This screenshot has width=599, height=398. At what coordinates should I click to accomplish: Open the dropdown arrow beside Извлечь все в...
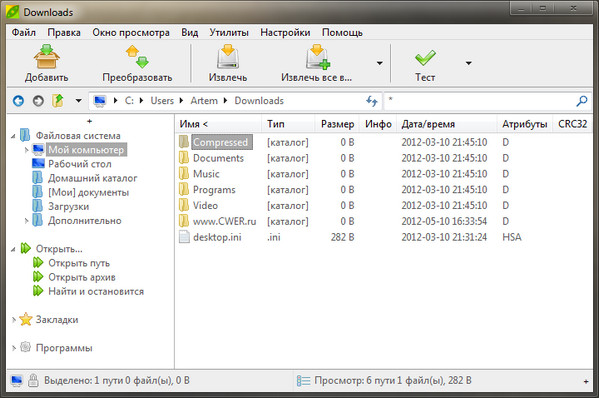click(379, 63)
